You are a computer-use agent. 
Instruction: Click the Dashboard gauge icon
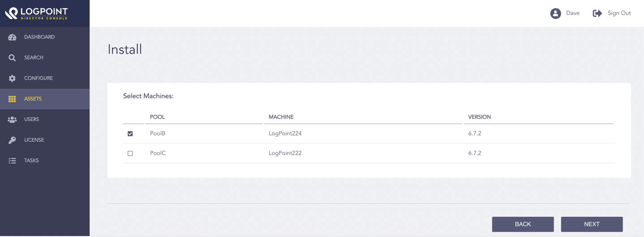[x=13, y=37]
